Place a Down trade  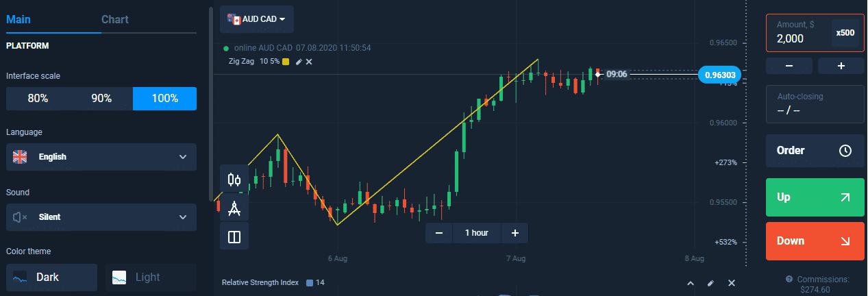815,241
